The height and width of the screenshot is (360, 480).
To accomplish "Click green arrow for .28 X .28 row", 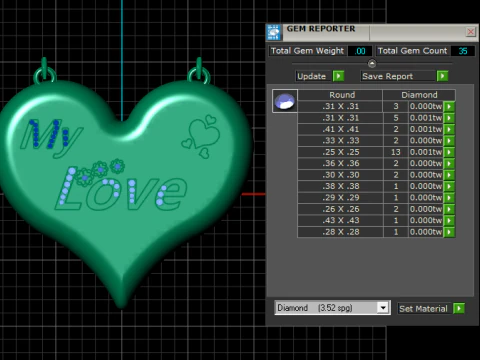I will [x=449, y=232].
